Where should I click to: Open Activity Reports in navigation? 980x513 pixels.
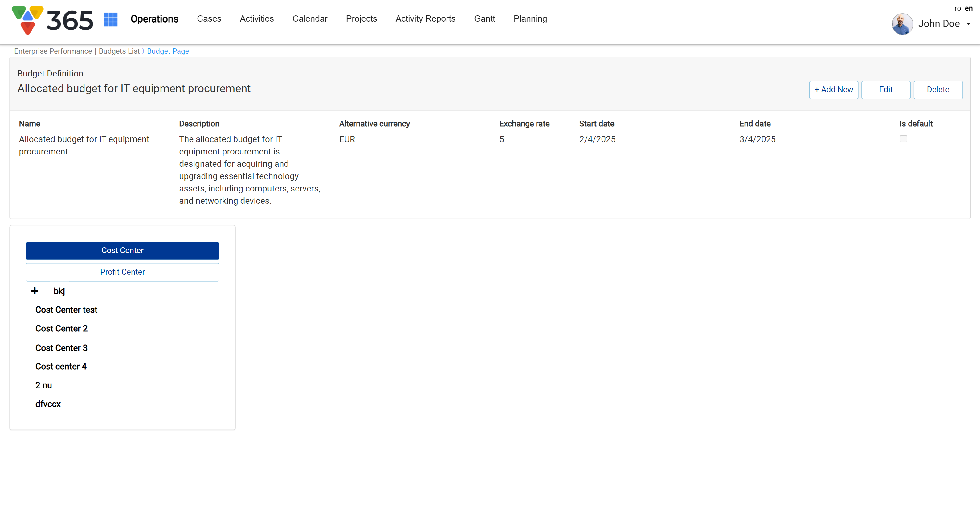point(425,18)
